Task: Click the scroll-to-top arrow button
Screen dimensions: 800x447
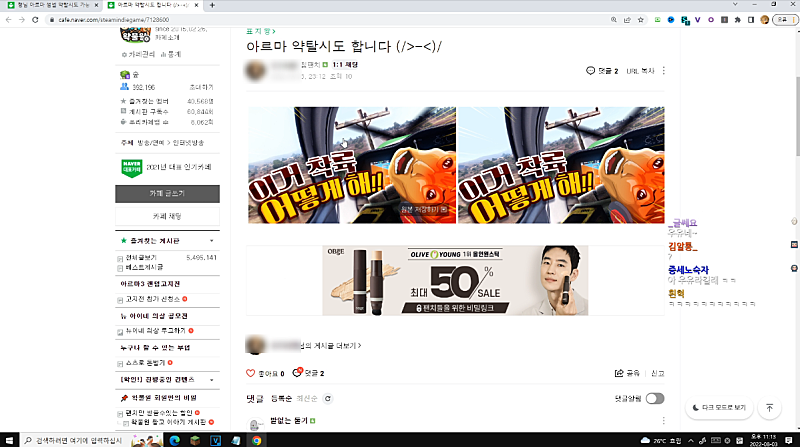Action: (769, 407)
